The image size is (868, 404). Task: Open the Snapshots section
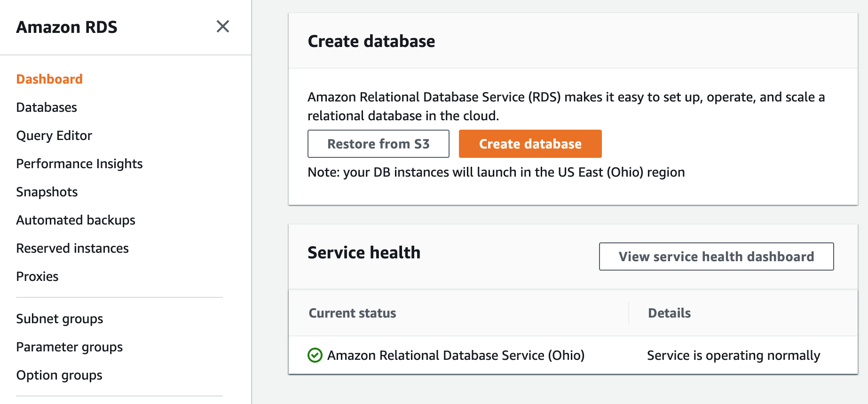(x=47, y=192)
